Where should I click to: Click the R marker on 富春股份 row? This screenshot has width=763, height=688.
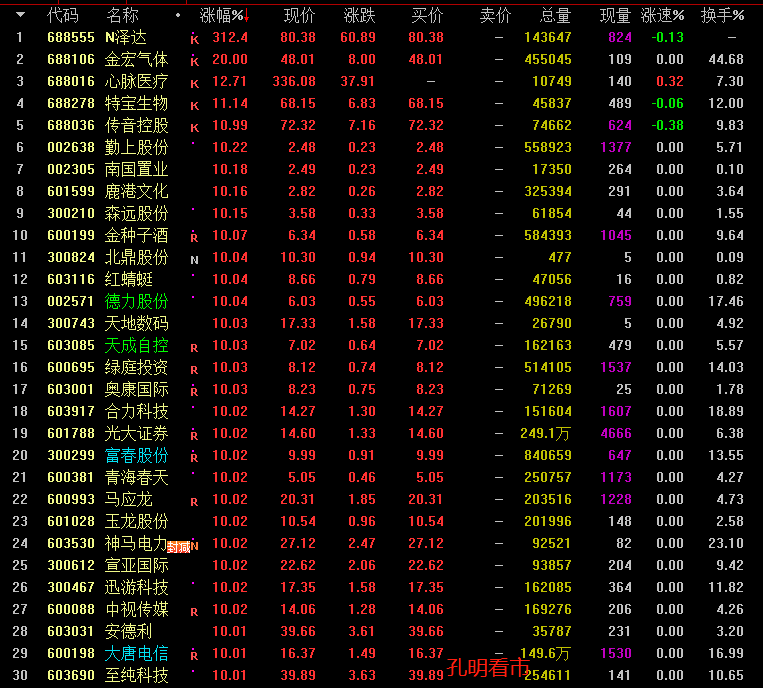pyautogui.click(x=194, y=457)
